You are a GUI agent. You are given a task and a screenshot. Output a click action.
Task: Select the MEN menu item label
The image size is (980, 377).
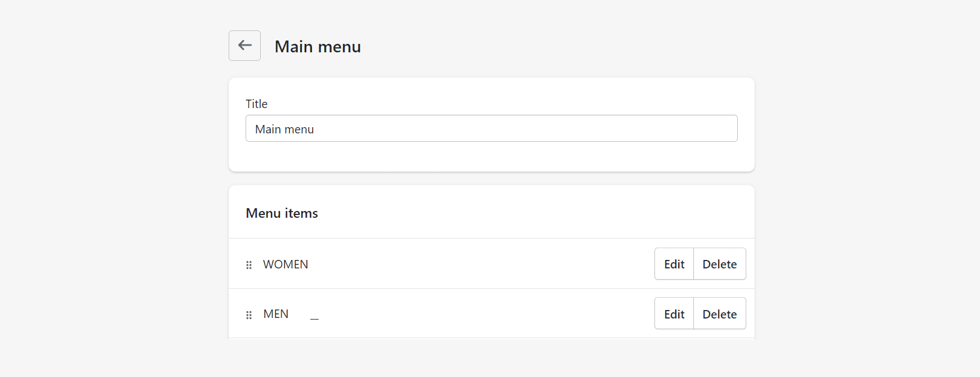pyautogui.click(x=276, y=314)
